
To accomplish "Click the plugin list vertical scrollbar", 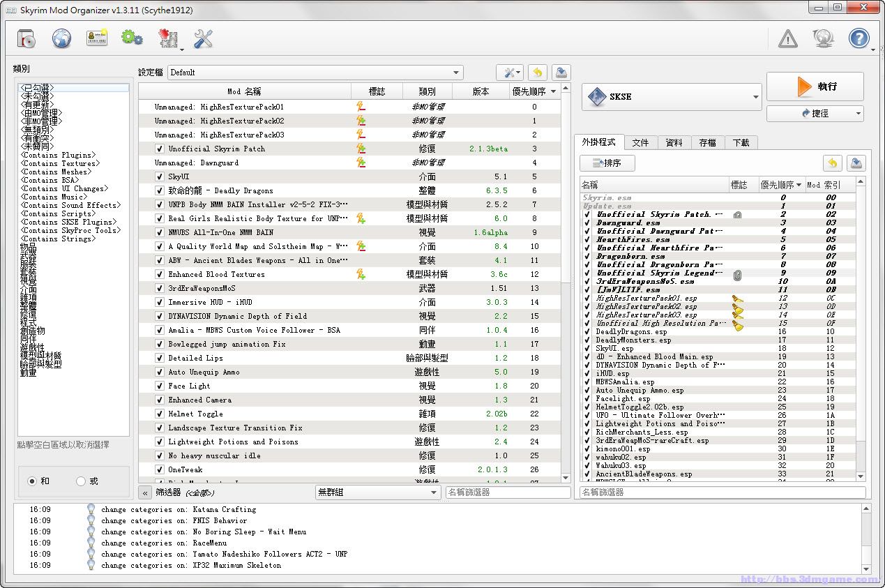I will pos(861,328).
